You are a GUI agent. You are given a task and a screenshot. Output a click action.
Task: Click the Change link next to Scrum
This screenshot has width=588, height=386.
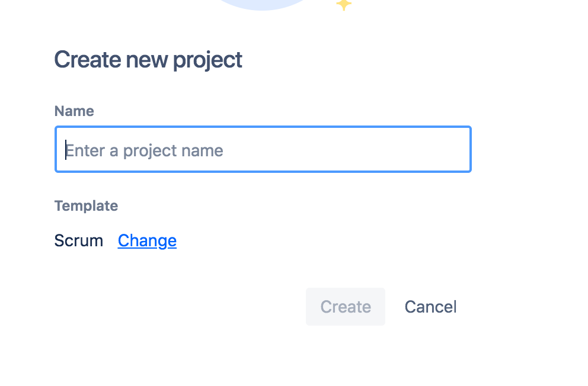(x=147, y=241)
